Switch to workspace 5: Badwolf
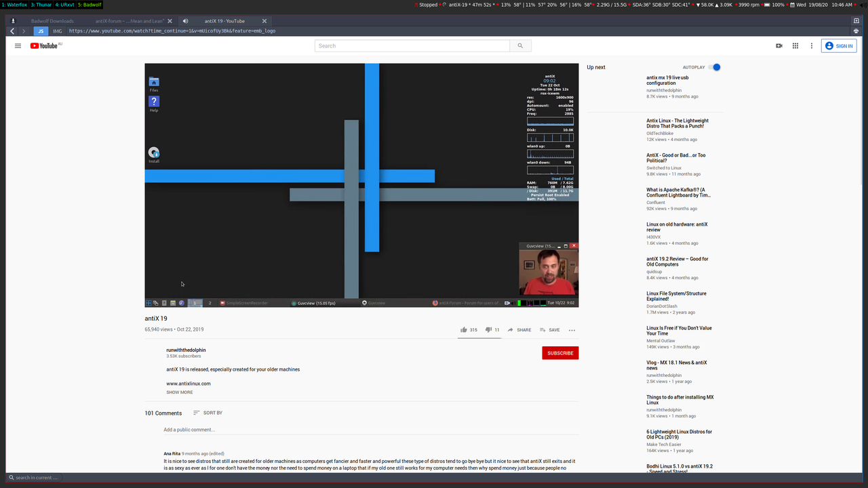868x488 pixels. [x=90, y=5]
